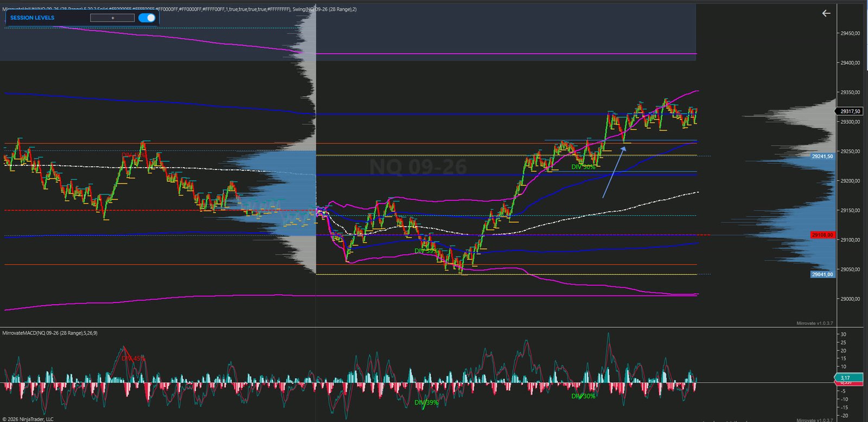This screenshot has width=868, height=422.
Task: Click the 29241,50 blue price label
Action: pyautogui.click(x=822, y=156)
